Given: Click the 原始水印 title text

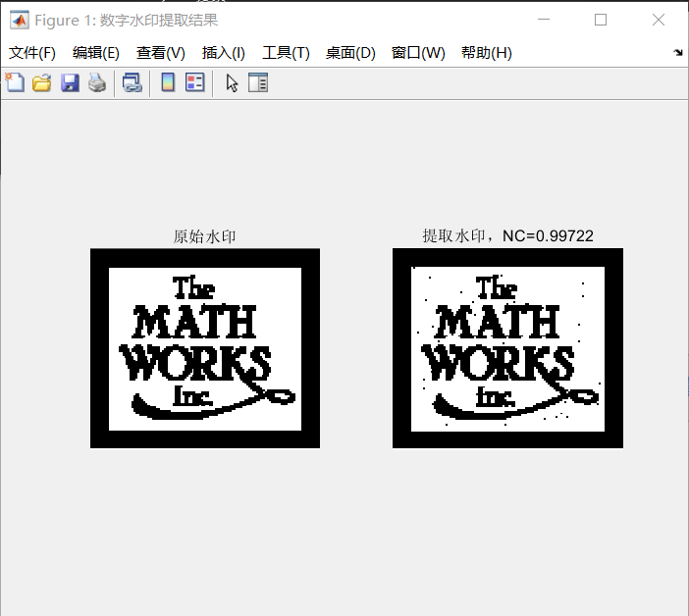Looking at the screenshot, I should (204, 236).
